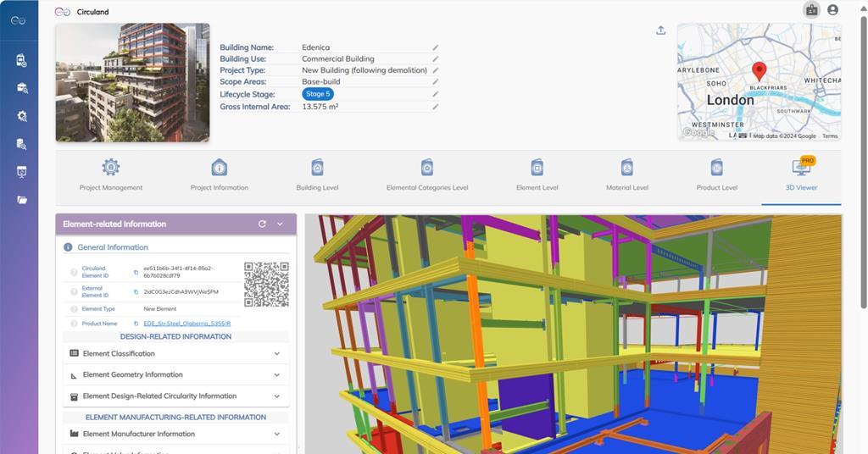Open the Material Level tab
868x454 pixels.
(x=627, y=174)
